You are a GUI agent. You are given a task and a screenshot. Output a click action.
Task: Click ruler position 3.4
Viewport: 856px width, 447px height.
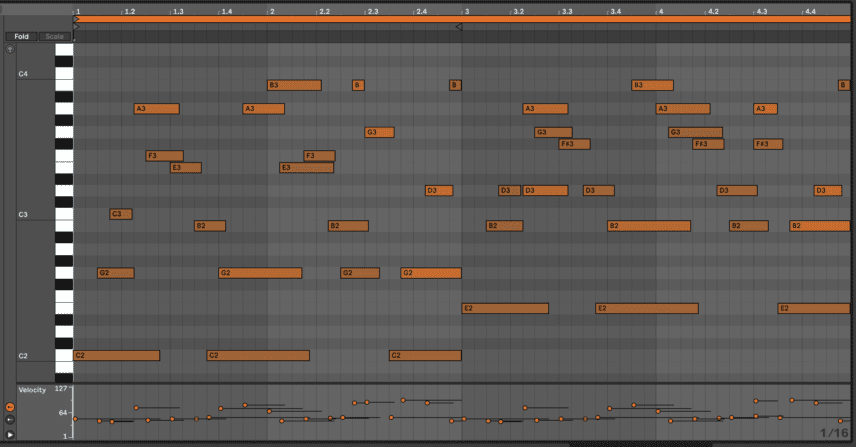615,11
